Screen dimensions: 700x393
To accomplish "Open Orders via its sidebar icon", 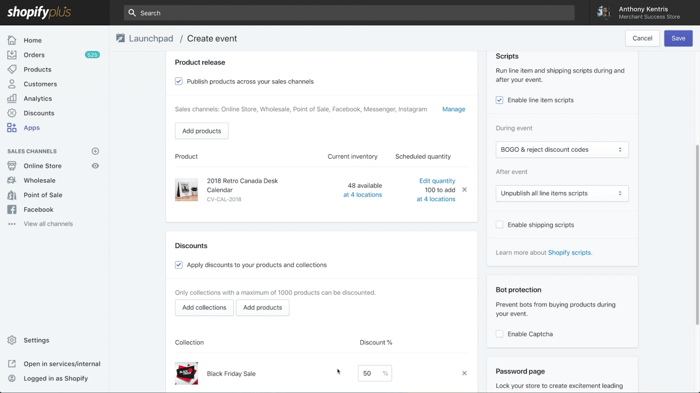I will (12, 55).
